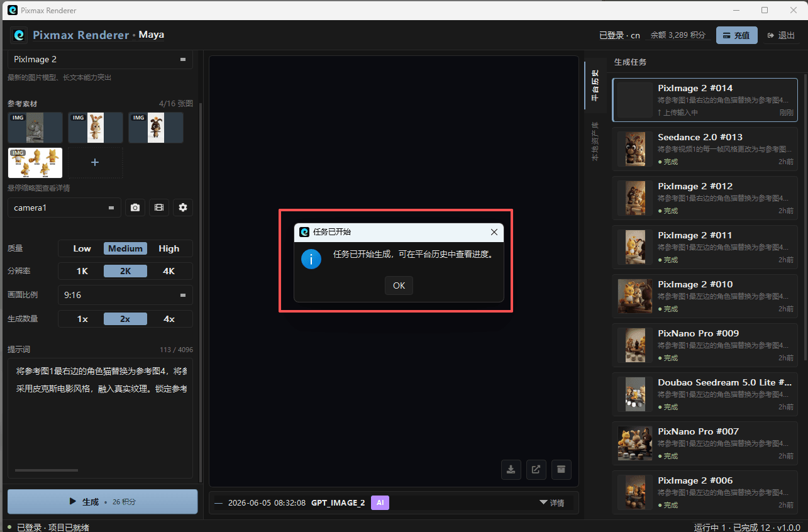Image resolution: width=808 pixels, height=532 pixels.
Task: Set generation count to 1x
Action: 82,319
